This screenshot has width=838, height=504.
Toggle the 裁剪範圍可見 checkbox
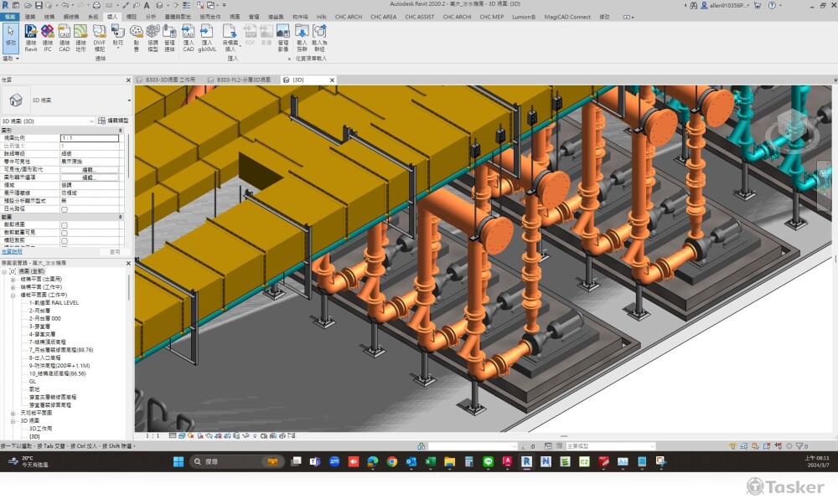click(x=65, y=232)
